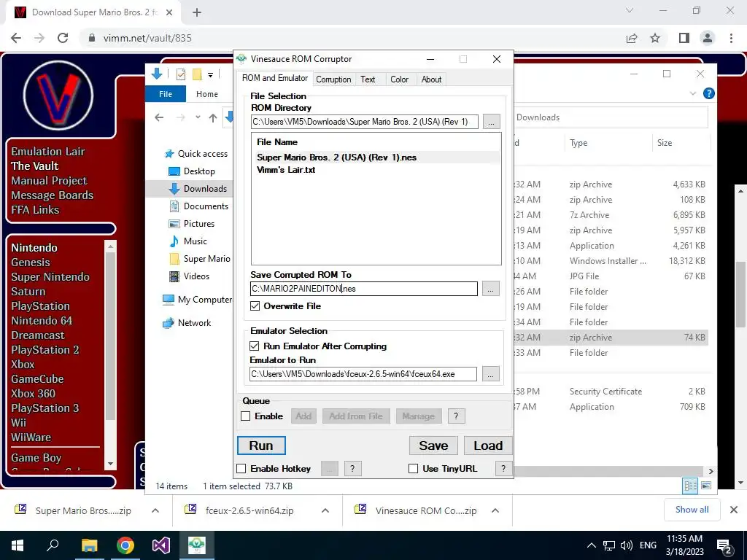Show hidden system tray icons

[591, 545]
